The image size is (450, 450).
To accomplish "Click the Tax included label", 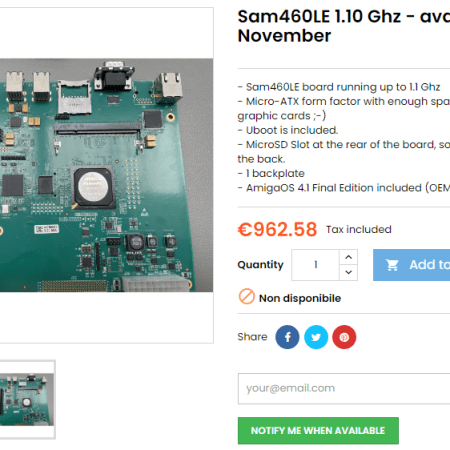I will pos(359,229).
